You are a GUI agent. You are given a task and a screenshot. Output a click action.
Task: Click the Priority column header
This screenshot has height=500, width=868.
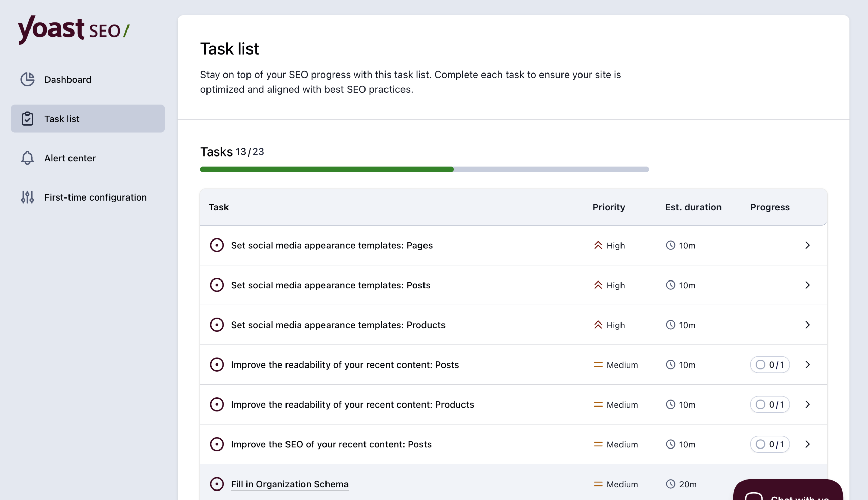609,207
